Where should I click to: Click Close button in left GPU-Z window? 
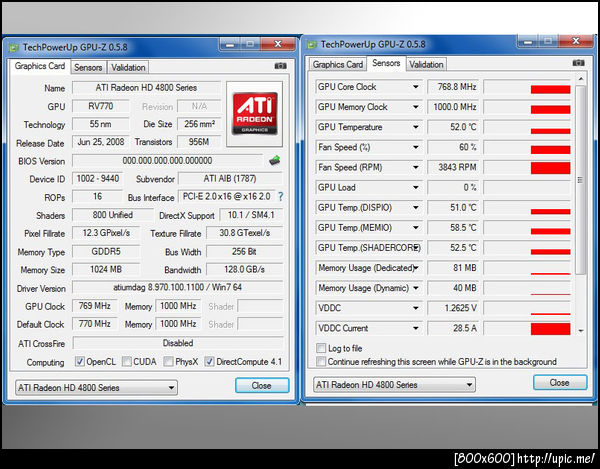262,385
